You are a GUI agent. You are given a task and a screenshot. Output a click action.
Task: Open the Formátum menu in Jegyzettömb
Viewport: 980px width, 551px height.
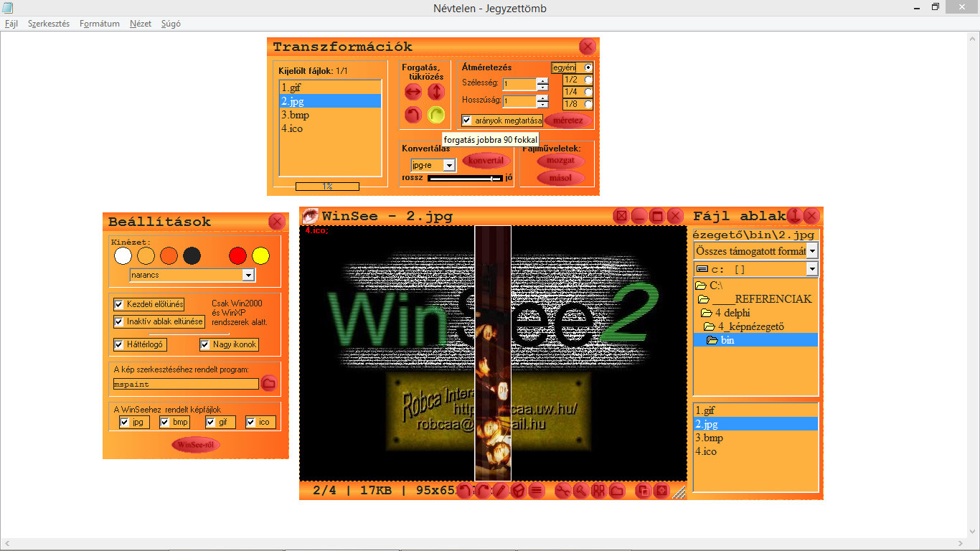pyautogui.click(x=100, y=24)
